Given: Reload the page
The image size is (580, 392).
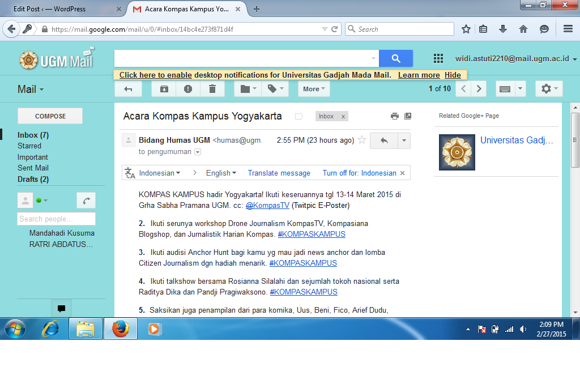Looking at the screenshot, I should [x=334, y=29].
